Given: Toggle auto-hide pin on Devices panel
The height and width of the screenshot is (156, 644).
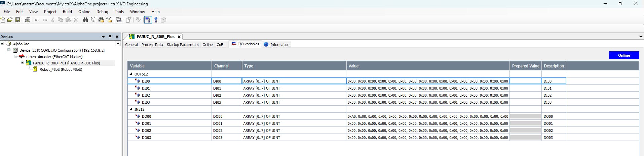Looking at the screenshot, I should pos(110,37).
